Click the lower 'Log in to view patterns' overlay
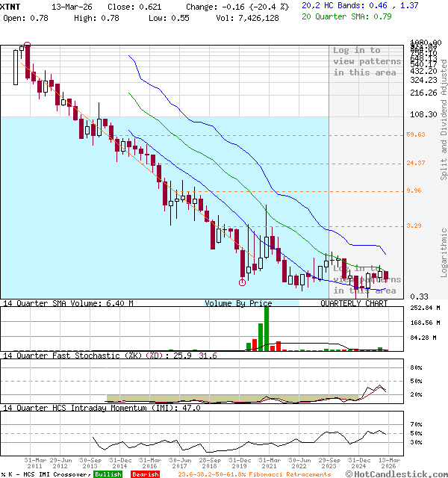This screenshot has height=478, width=448. 366,279
